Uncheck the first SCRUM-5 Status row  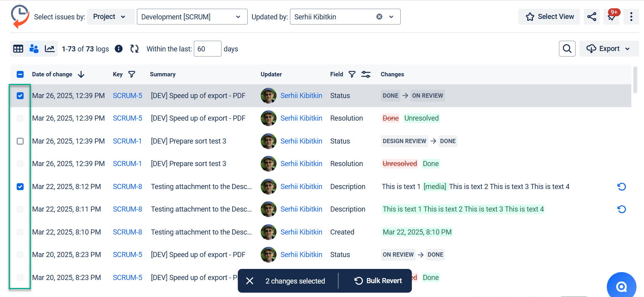(20, 96)
